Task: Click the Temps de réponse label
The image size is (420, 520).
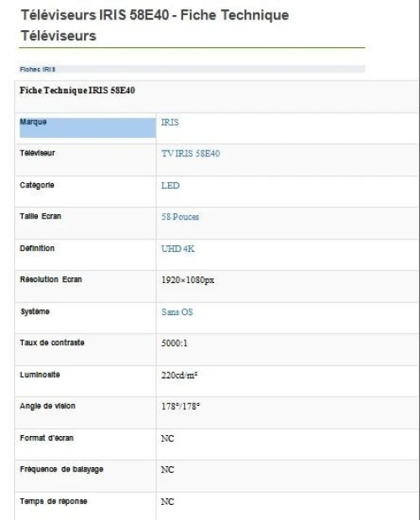Action: (x=54, y=501)
